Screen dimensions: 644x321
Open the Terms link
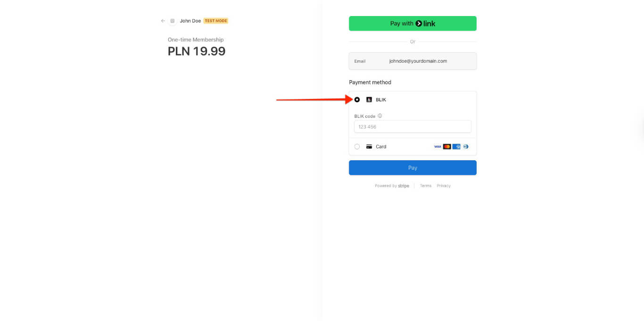tap(425, 185)
